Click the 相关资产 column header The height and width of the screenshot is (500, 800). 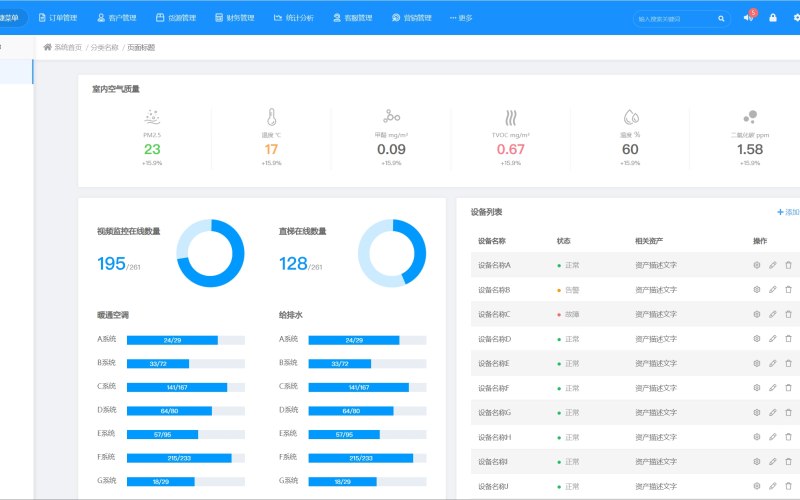pos(649,241)
